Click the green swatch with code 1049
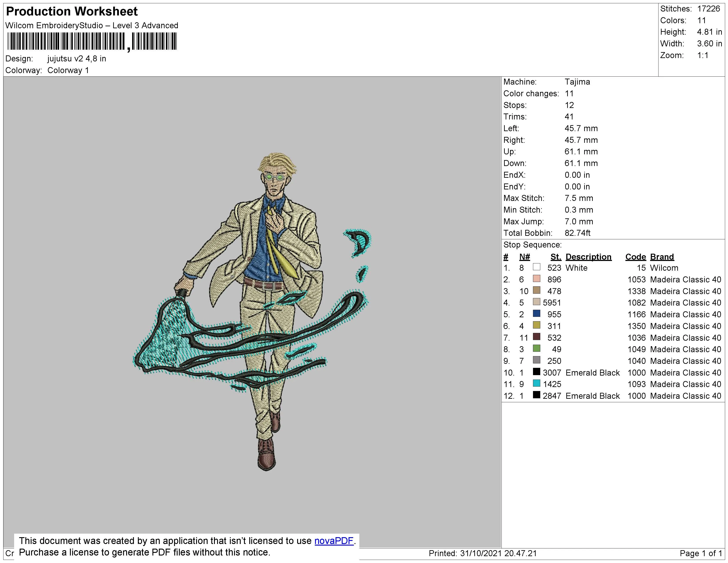728x563 pixels. [536, 348]
